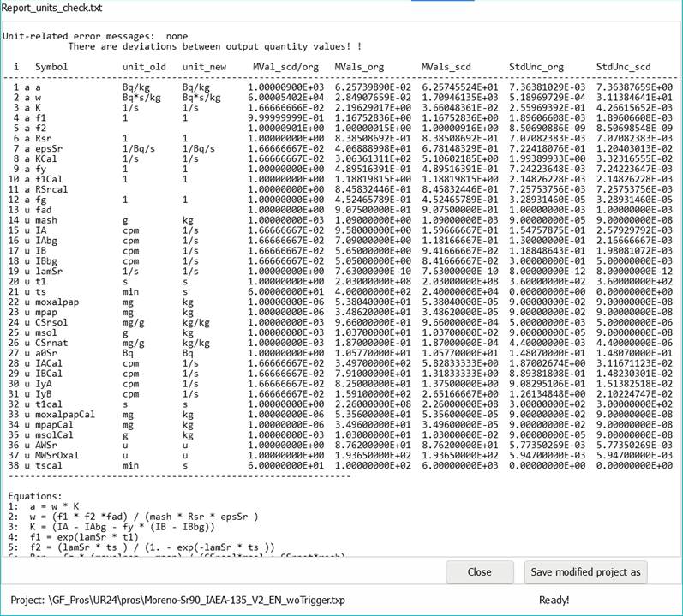Viewport: 683px width, 616px height.
Task: Click the mash symbol in row 14
Action: click(47, 220)
